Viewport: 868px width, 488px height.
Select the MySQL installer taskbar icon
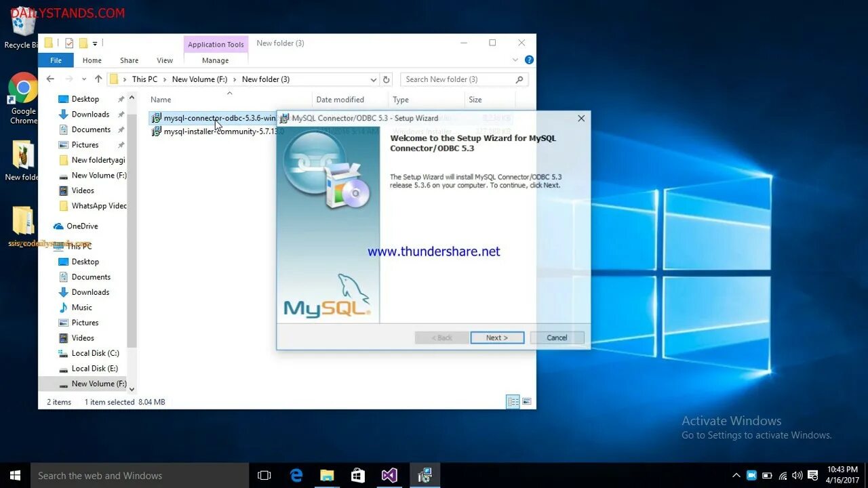[x=425, y=476]
